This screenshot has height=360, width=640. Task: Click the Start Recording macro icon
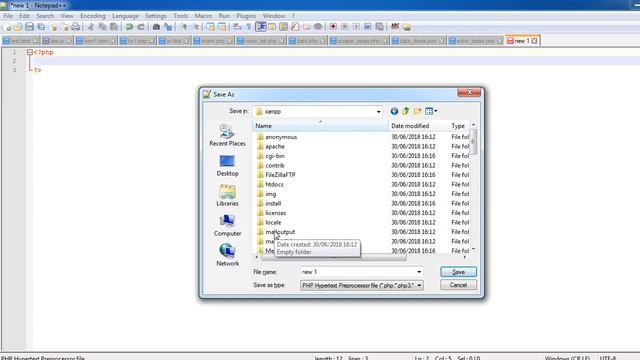click(x=333, y=27)
